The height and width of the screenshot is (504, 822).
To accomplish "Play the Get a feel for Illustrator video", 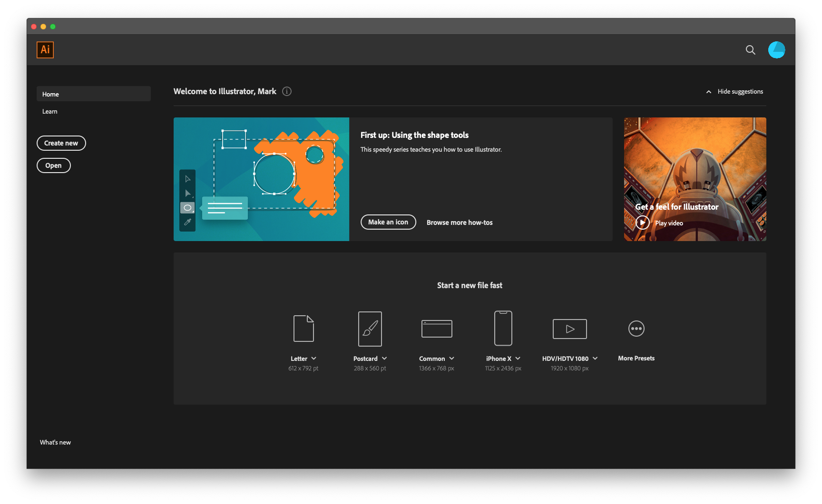I will pyautogui.click(x=643, y=223).
